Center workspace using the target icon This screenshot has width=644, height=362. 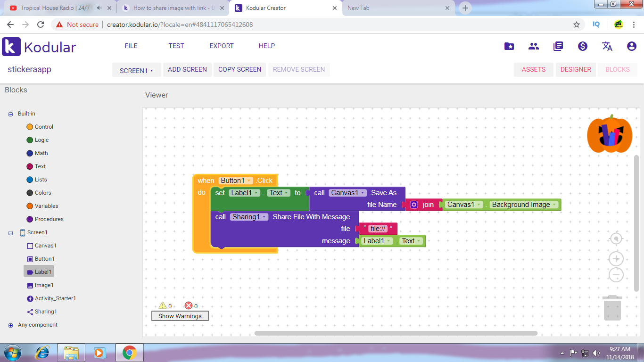[616, 239]
